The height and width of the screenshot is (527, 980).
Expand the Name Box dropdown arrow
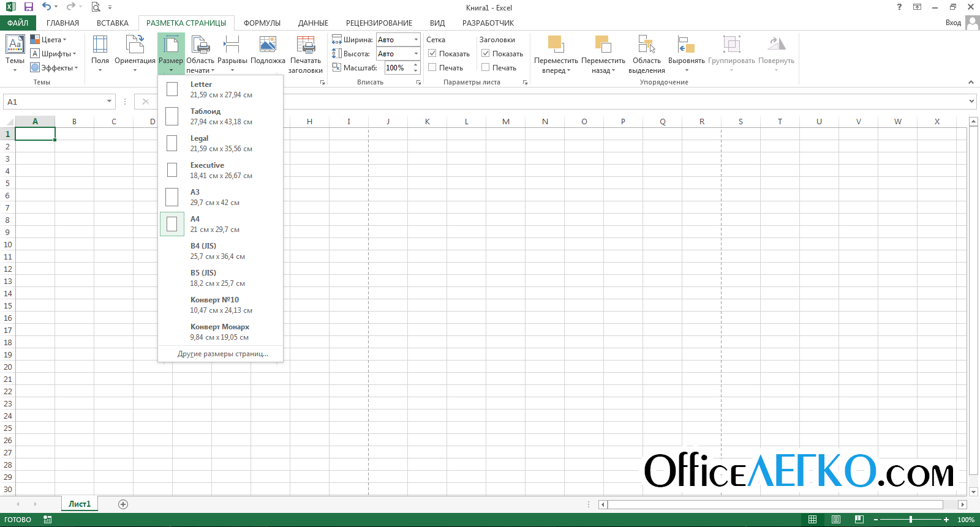coord(110,102)
